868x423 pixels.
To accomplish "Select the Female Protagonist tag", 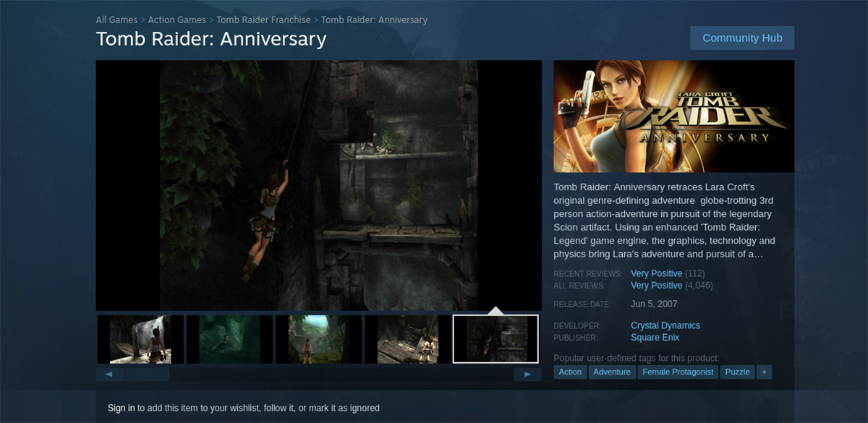I will [x=678, y=372].
